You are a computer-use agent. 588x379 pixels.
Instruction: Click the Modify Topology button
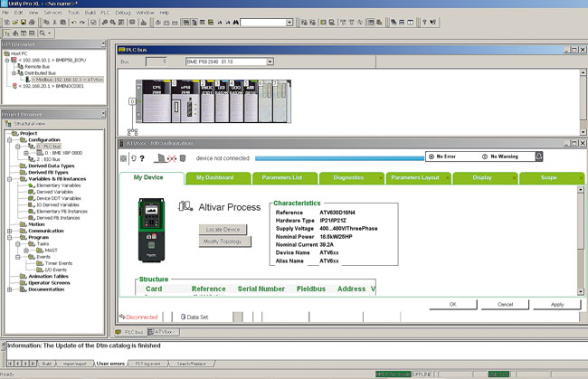point(224,242)
